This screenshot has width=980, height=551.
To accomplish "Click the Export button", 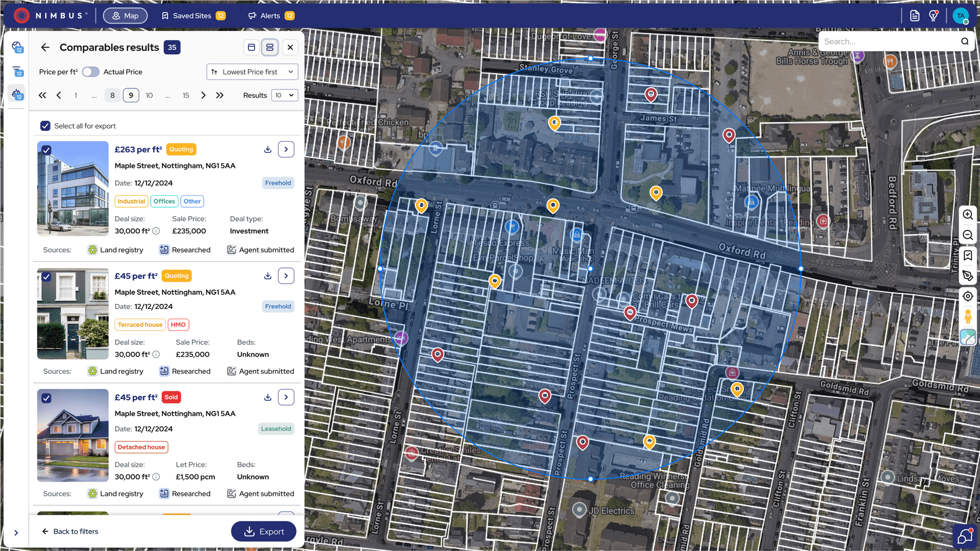I will point(264,531).
